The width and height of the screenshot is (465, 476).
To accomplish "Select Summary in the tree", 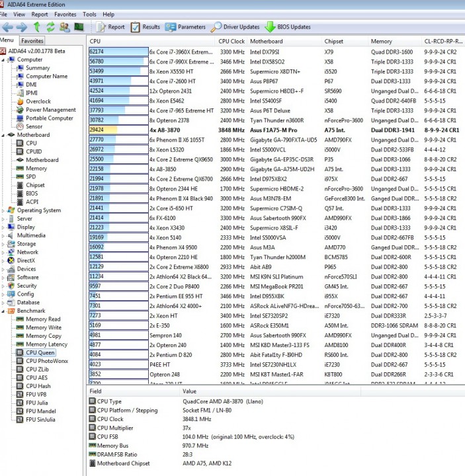I will point(38,68).
